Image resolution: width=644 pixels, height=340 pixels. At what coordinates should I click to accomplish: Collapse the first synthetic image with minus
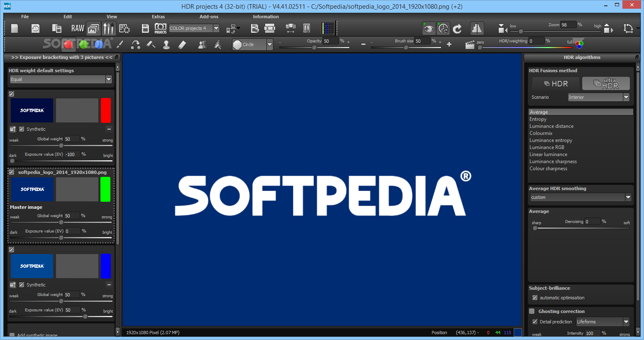pos(109,129)
